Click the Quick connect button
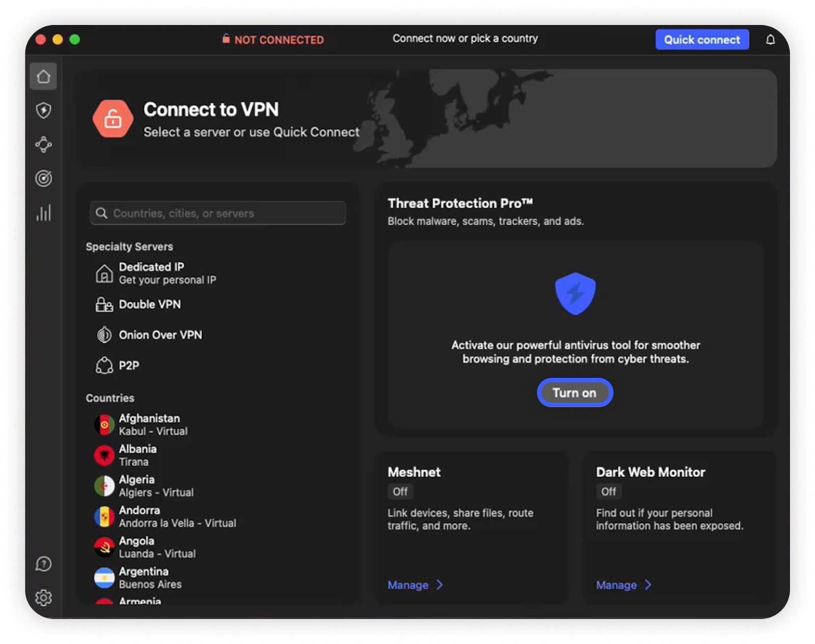 [x=701, y=40]
